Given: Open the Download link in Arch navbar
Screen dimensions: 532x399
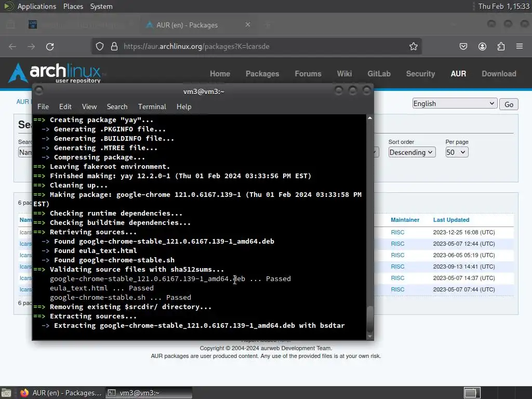Looking at the screenshot, I should (x=499, y=74).
